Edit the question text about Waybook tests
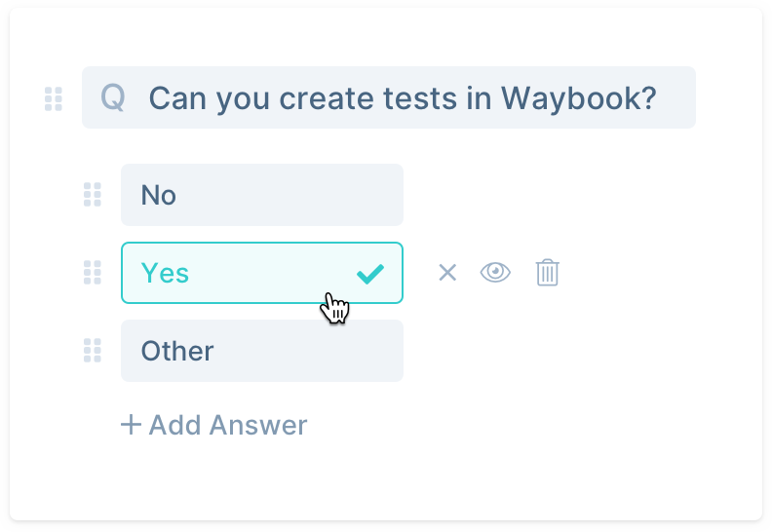The image size is (772, 532). tap(402, 98)
